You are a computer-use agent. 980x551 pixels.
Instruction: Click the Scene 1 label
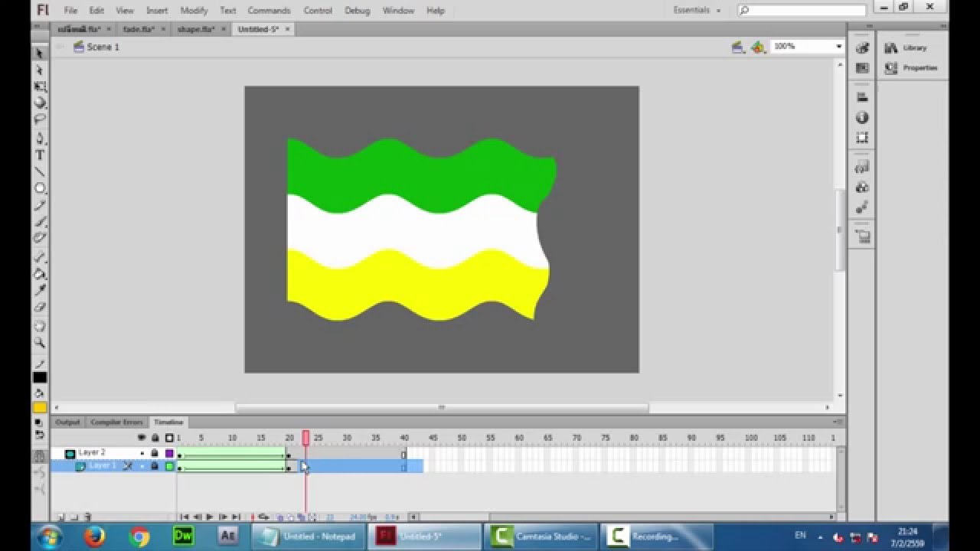click(x=103, y=47)
